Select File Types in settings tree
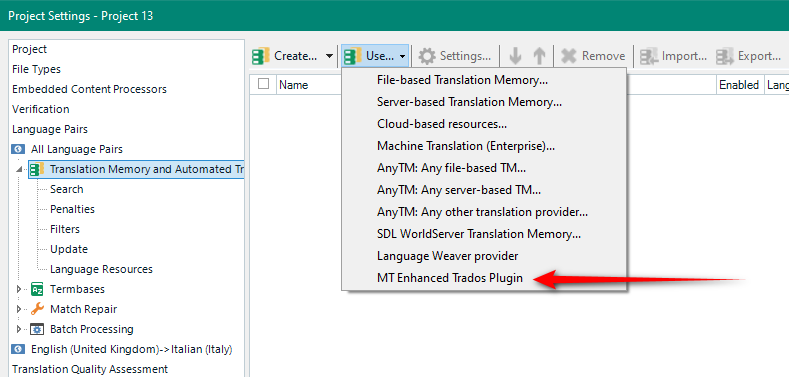 (x=36, y=69)
